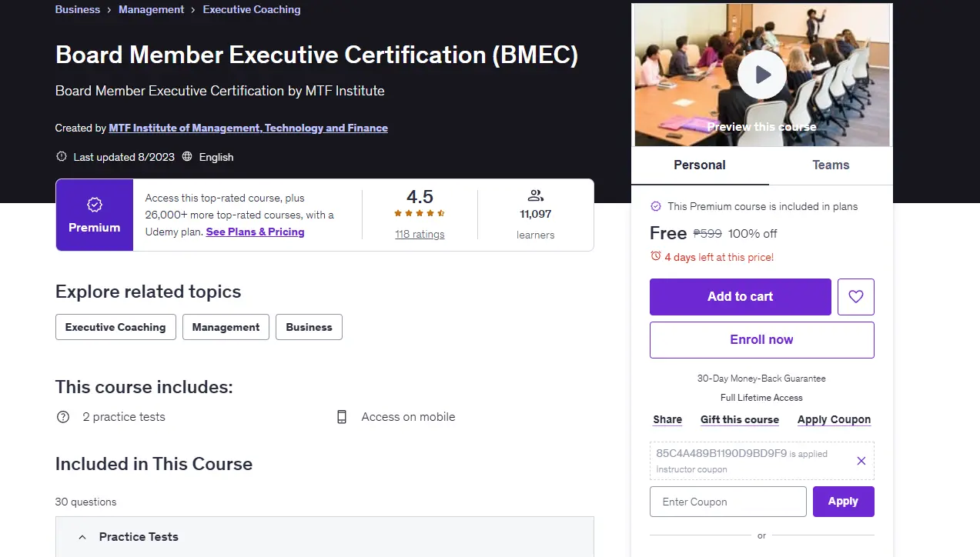Click the course preview thumbnail image
Screen dimensions: 980x557
pos(762,75)
